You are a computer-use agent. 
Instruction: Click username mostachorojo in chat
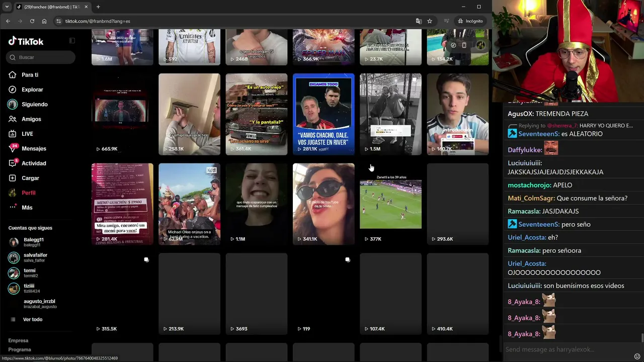click(529, 185)
